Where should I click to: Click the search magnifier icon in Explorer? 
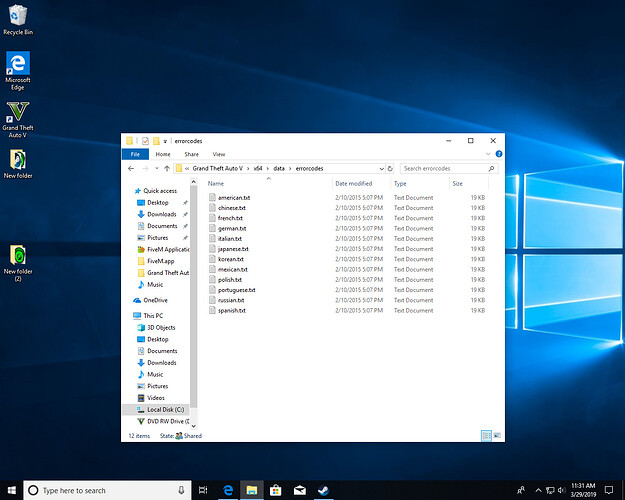[491, 169]
